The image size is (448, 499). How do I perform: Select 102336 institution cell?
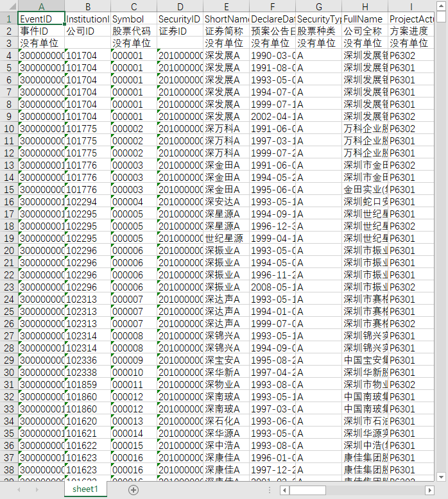(x=88, y=360)
